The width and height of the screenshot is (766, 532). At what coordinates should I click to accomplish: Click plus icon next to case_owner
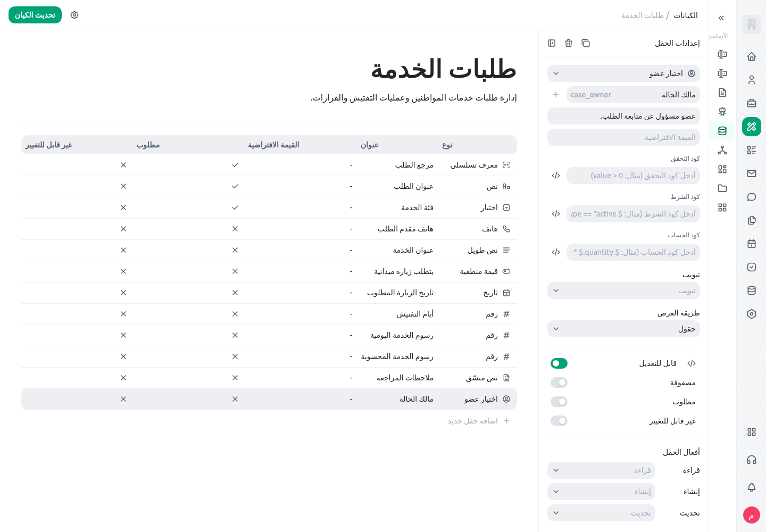pos(556,95)
